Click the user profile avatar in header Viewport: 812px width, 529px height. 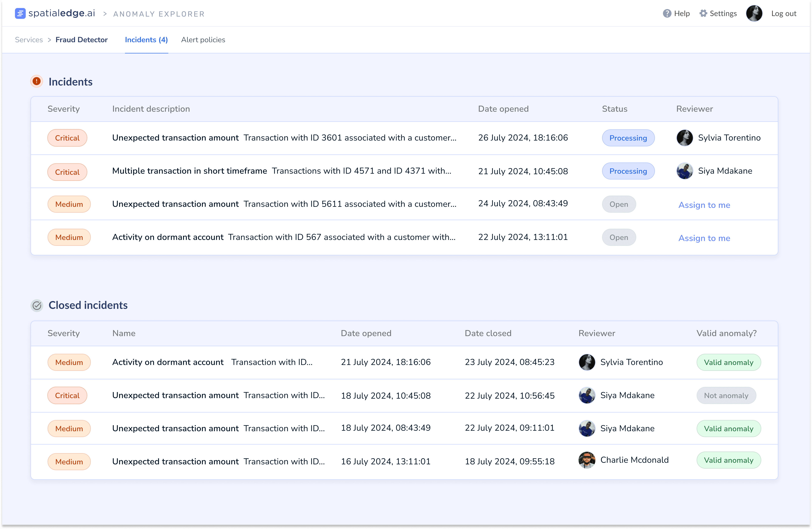754,14
